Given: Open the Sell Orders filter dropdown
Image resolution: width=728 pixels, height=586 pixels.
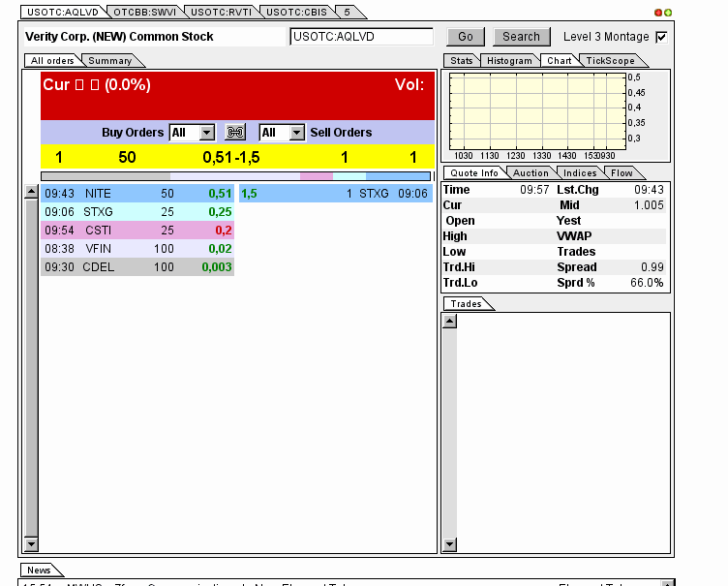Looking at the screenshot, I should (x=296, y=133).
